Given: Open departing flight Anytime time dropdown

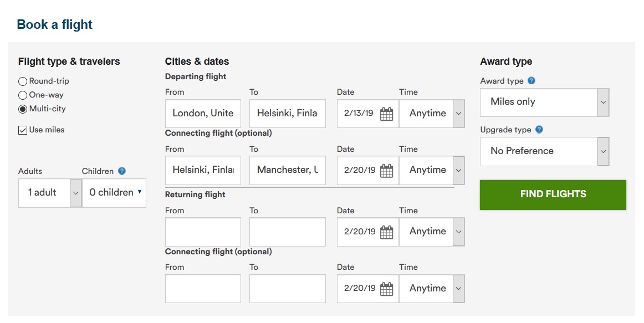Looking at the screenshot, I should click(458, 114).
